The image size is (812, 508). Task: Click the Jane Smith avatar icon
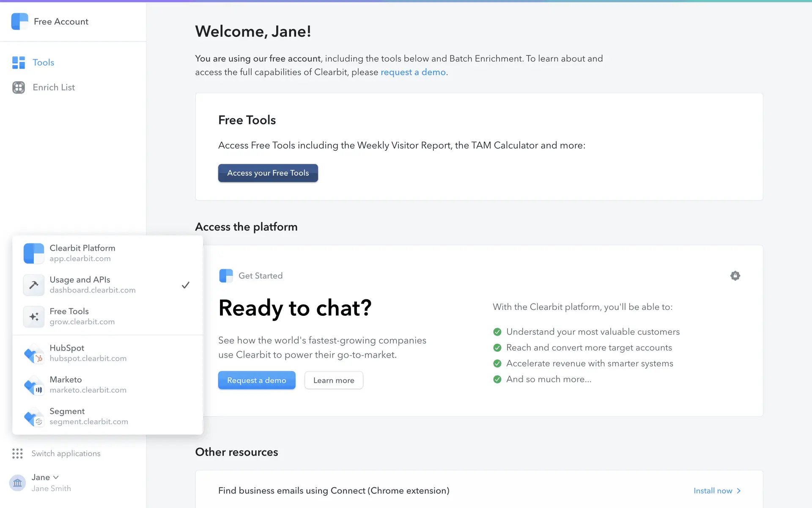pos(18,483)
